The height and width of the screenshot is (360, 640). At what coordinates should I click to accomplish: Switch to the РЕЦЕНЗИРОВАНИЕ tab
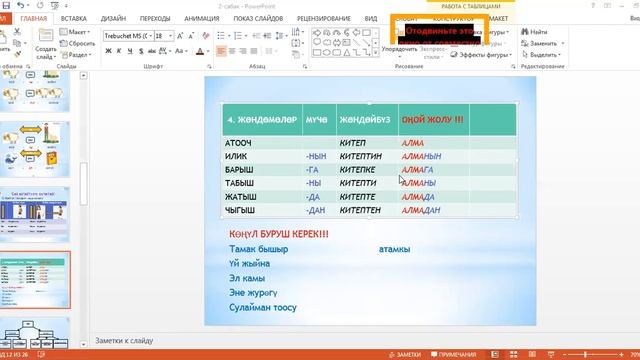(x=324, y=18)
